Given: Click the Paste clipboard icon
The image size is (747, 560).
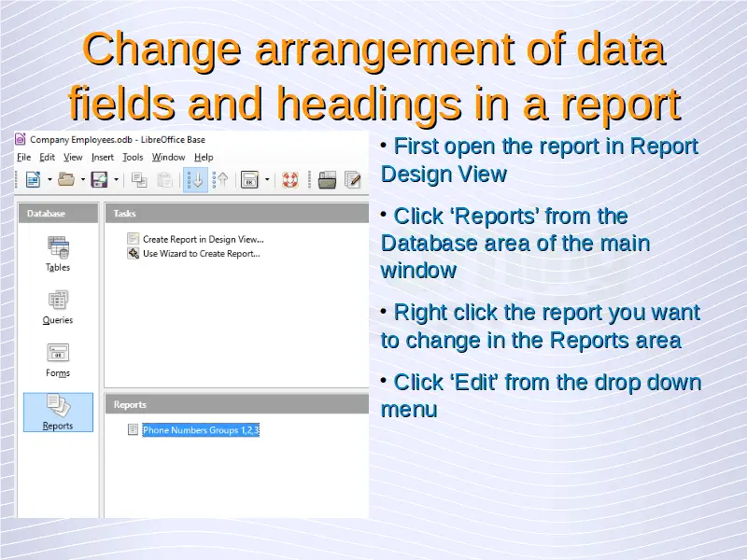Looking at the screenshot, I should tap(165, 180).
